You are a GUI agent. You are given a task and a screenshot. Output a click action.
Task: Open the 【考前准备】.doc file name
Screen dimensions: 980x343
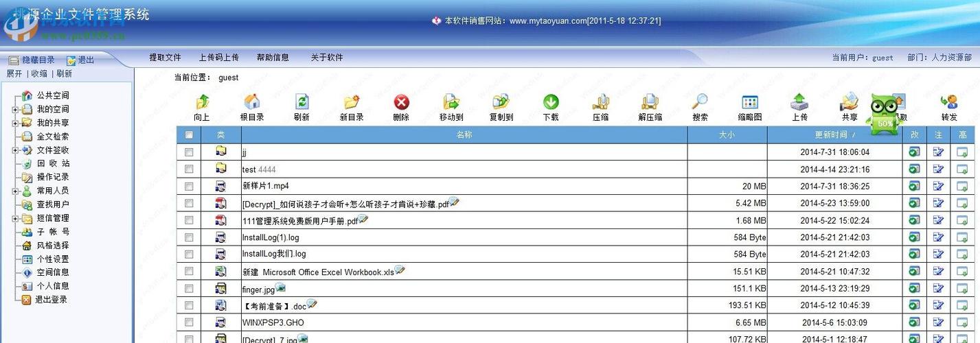click(x=274, y=306)
